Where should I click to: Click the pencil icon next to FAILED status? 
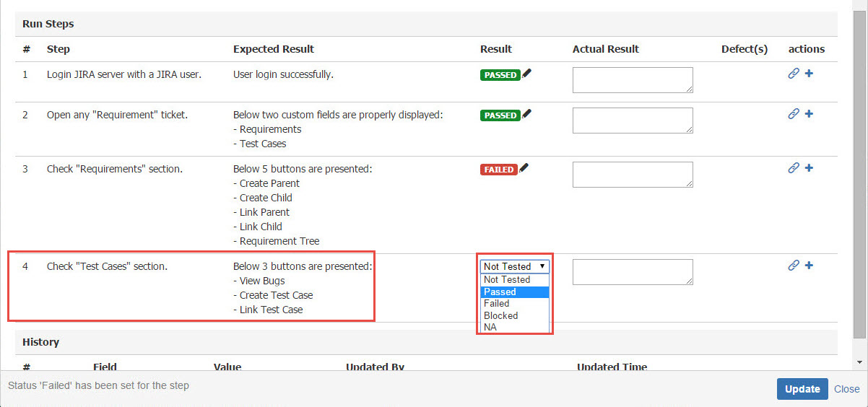(524, 168)
